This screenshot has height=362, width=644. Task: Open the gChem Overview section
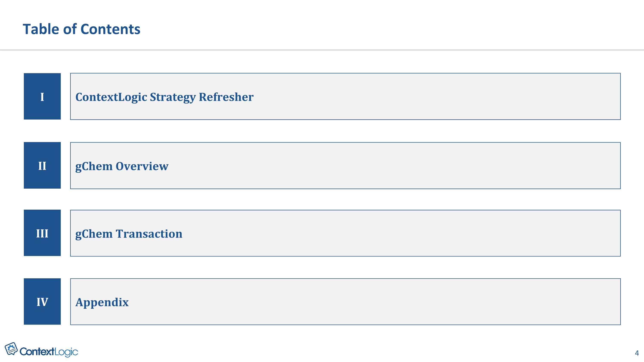pos(345,166)
